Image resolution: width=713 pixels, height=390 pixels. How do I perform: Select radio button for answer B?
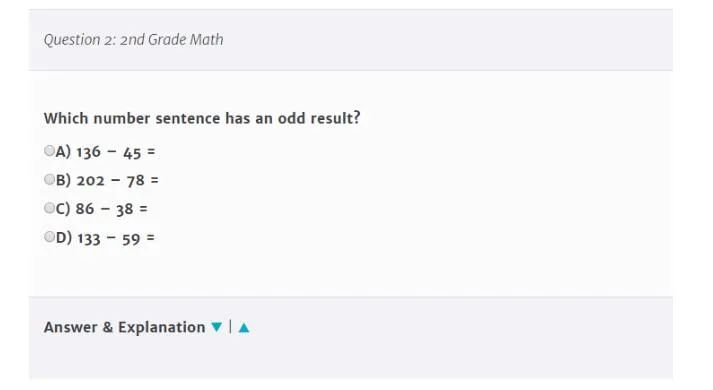pos(50,179)
